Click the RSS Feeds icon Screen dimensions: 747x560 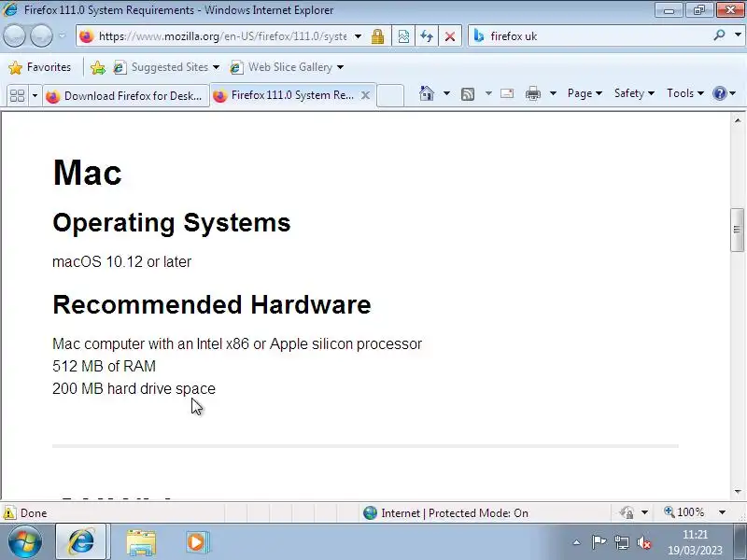pyautogui.click(x=468, y=94)
